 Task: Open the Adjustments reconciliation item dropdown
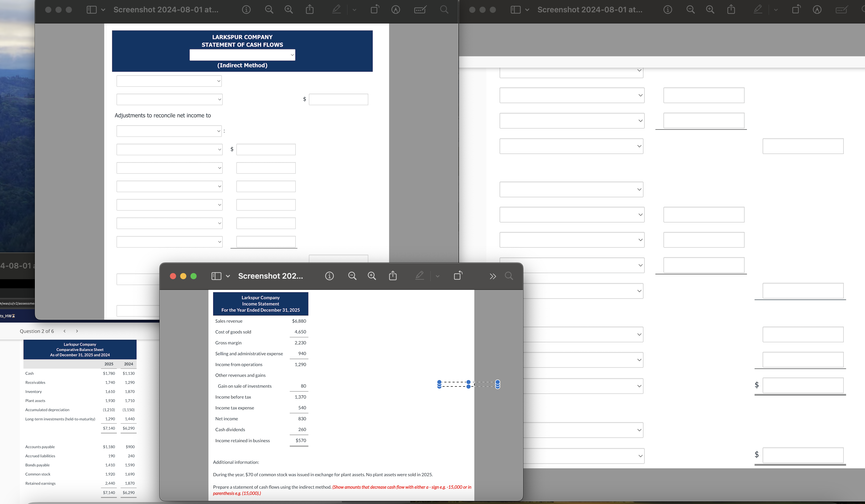click(x=169, y=131)
